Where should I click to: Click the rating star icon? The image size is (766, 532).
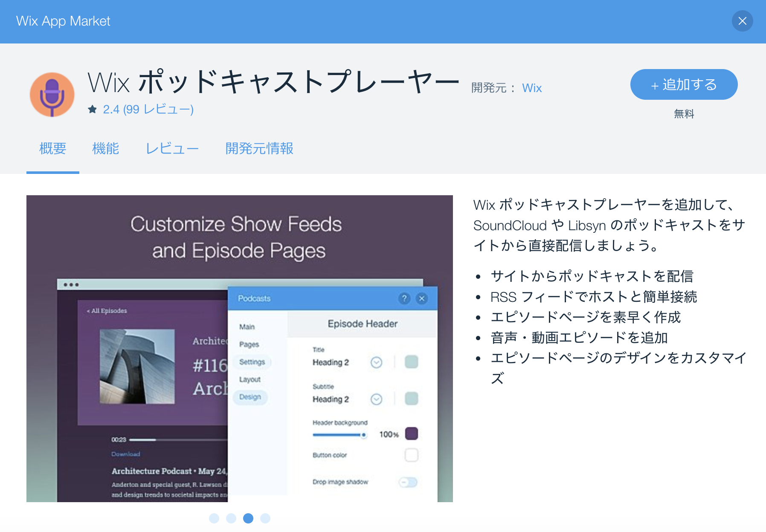coord(92,110)
